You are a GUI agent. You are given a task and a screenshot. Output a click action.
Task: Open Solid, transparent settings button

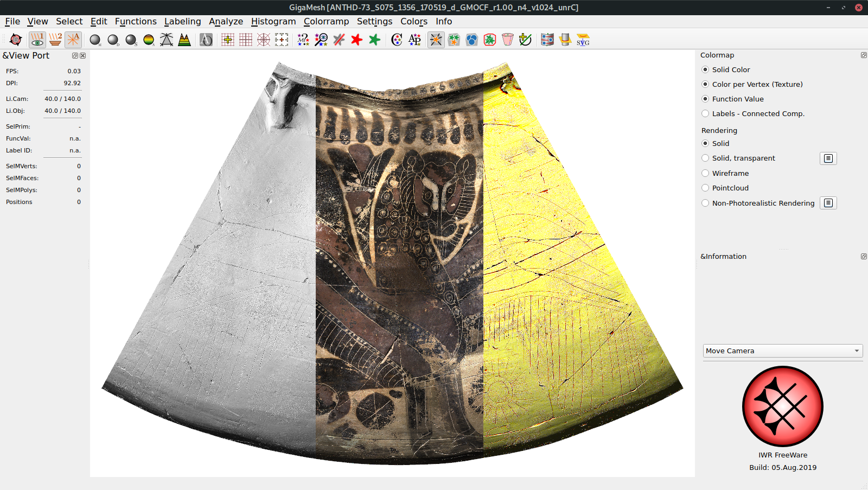(x=828, y=158)
